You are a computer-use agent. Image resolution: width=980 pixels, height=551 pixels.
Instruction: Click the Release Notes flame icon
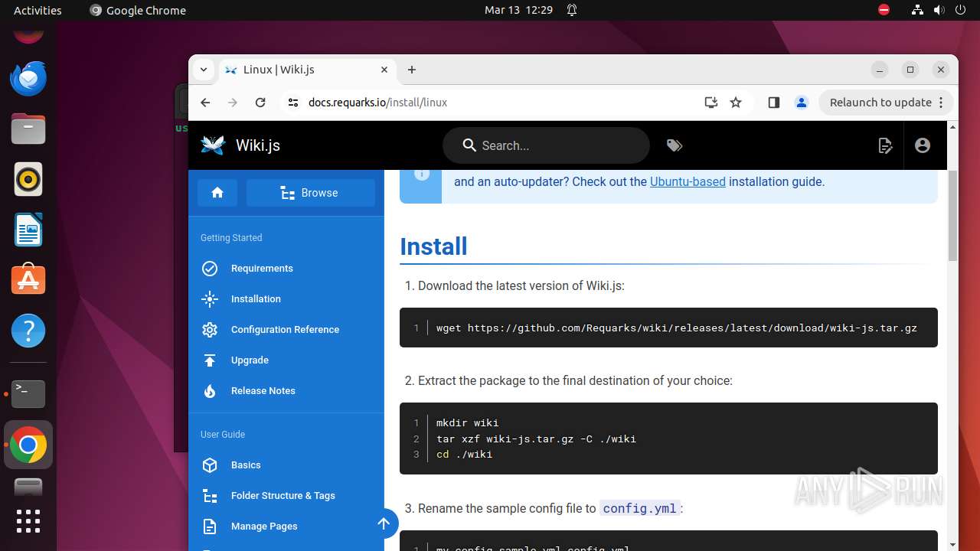[x=210, y=391]
